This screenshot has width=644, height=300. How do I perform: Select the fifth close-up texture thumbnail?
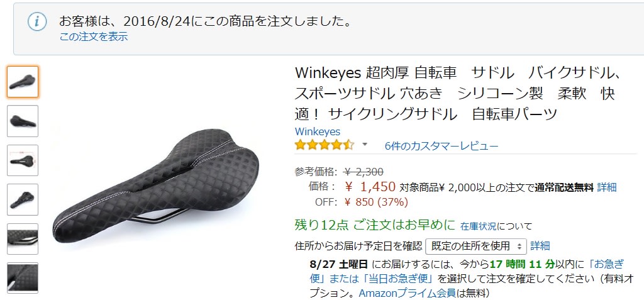pos(23,239)
